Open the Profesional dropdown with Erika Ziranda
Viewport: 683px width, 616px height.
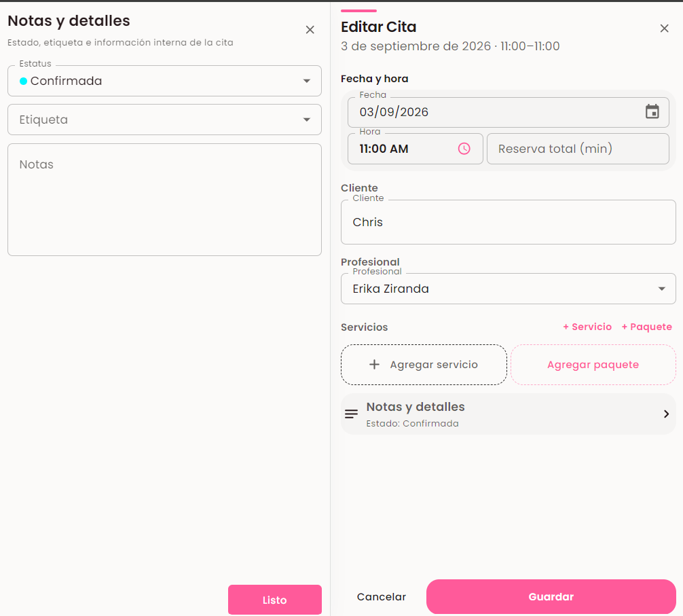click(x=508, y=289)
